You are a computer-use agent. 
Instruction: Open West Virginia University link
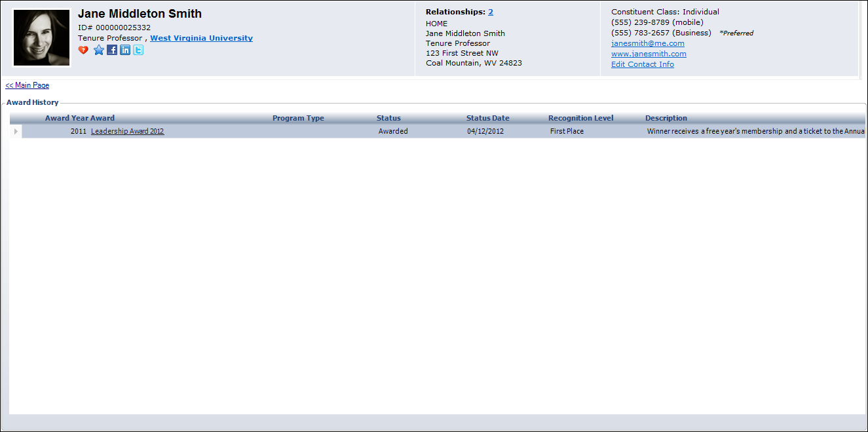201,38
